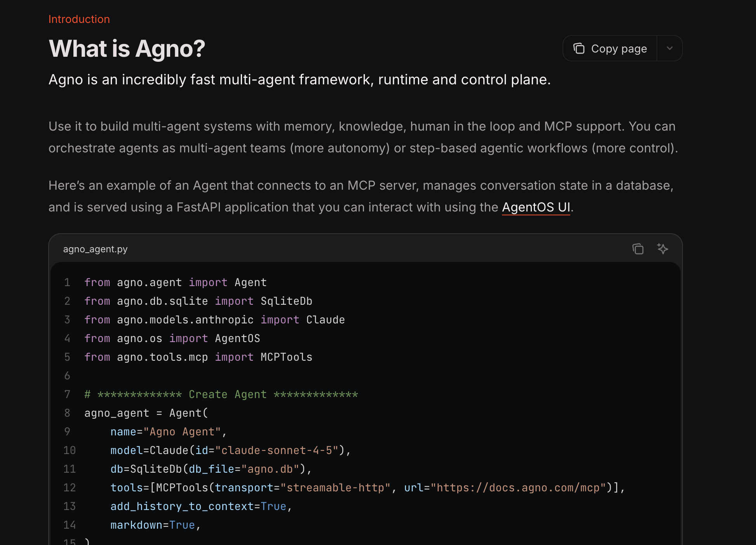The height and width of the screenshot is (545, 756).
Task: Follow the AgentOS UI link
Action: point(536,207)
